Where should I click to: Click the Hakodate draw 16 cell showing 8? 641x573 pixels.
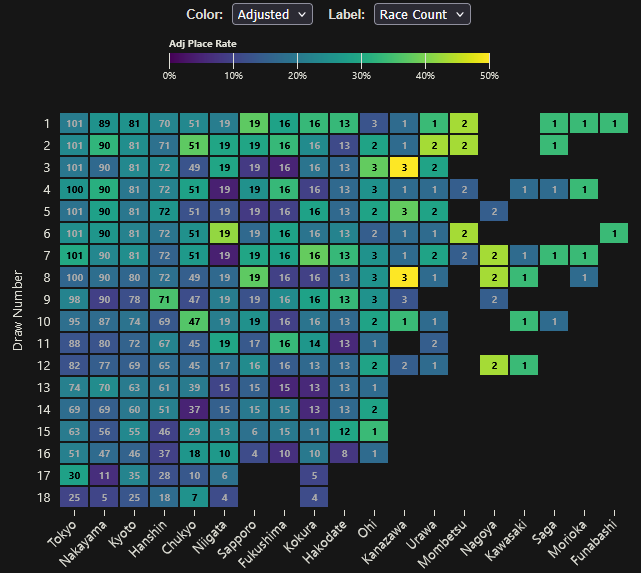pos(344,453)
